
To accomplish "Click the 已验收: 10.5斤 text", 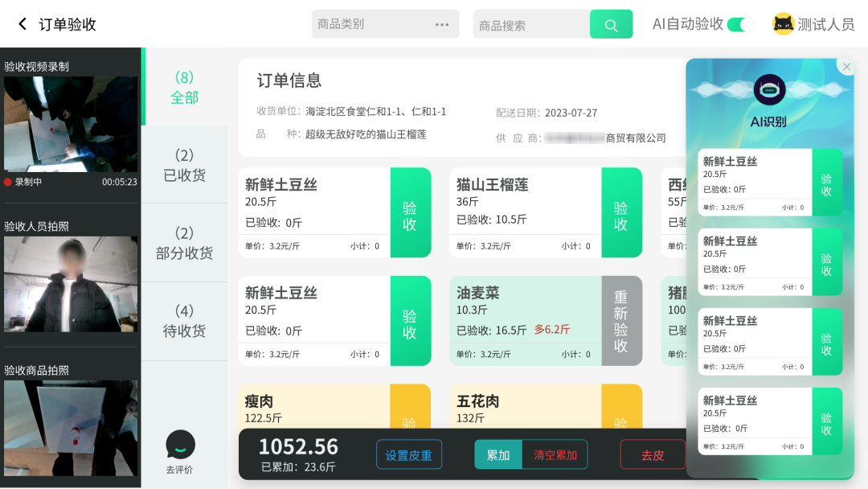I will click(492, 220).
